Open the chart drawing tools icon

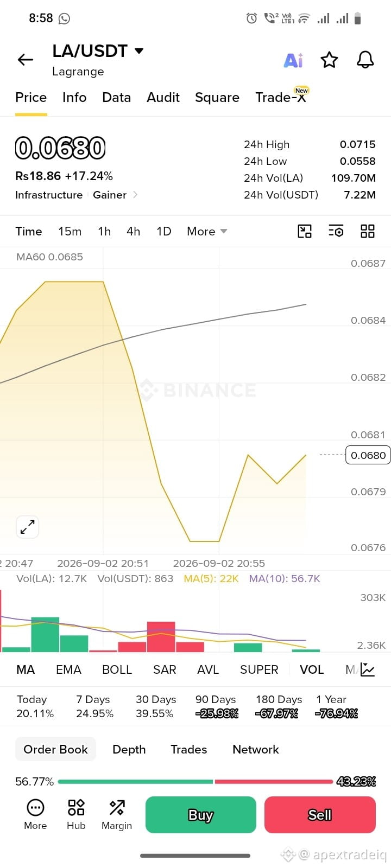click(x=305, y=232)
